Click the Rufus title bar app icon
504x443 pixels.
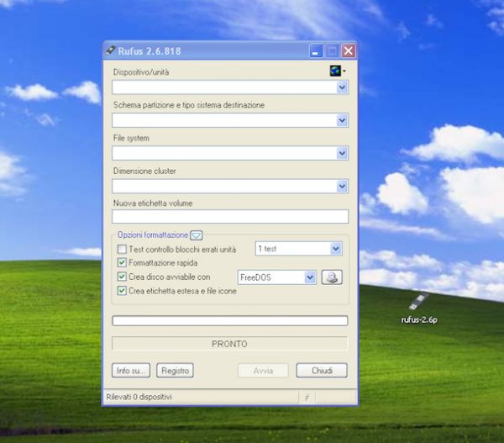tap(110, 51)
